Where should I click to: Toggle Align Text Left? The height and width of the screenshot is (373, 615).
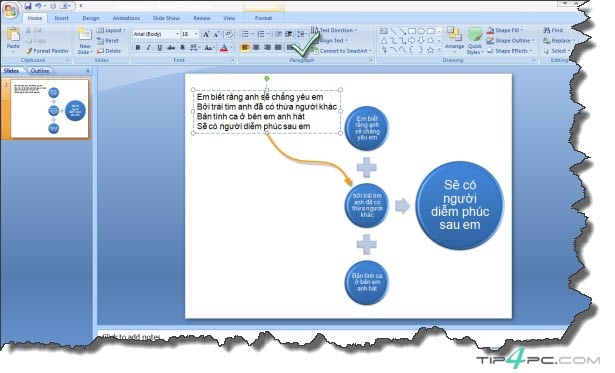(x=245, y=47)
